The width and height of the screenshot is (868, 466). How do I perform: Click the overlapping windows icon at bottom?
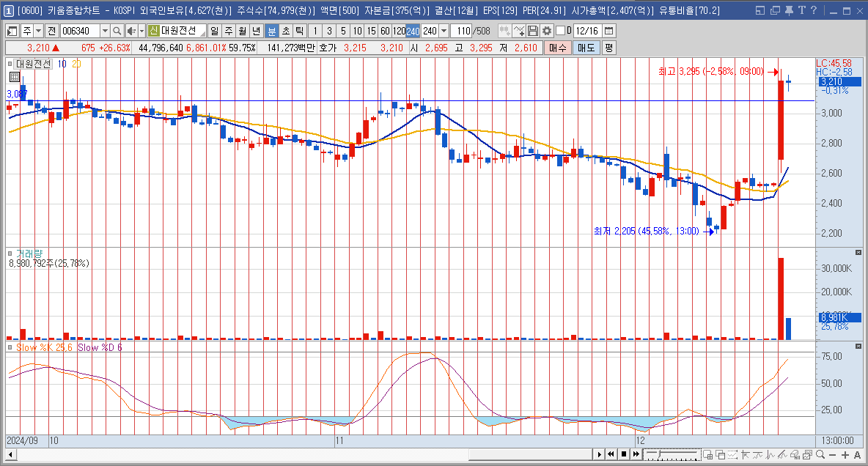720,454
